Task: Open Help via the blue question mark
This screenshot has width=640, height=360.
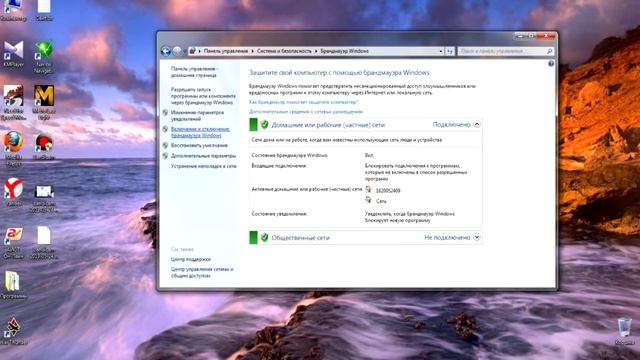Action: (x=551, y=63)
